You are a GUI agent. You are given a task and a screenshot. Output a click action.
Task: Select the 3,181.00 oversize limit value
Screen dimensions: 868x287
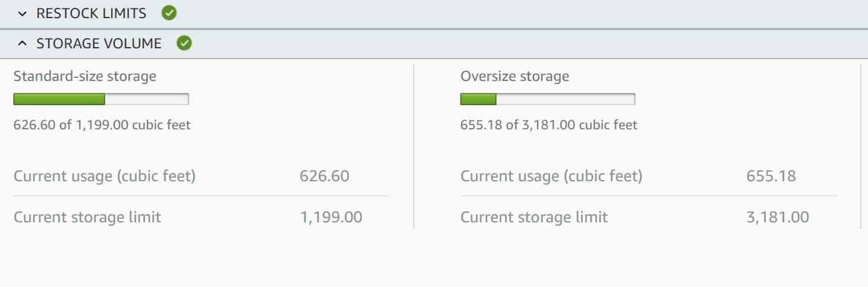(x=778, y=217)
